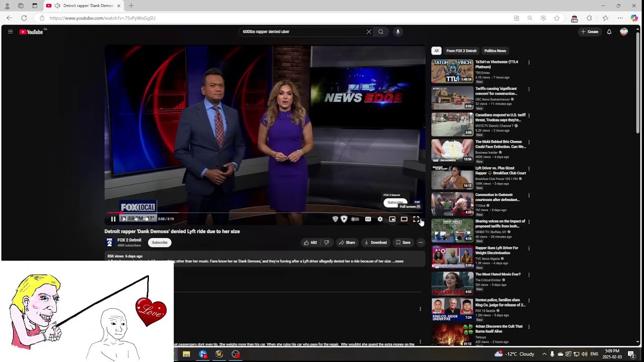Clear the search box text
Viewport: 644px width, 362px height.
(369, 32)
